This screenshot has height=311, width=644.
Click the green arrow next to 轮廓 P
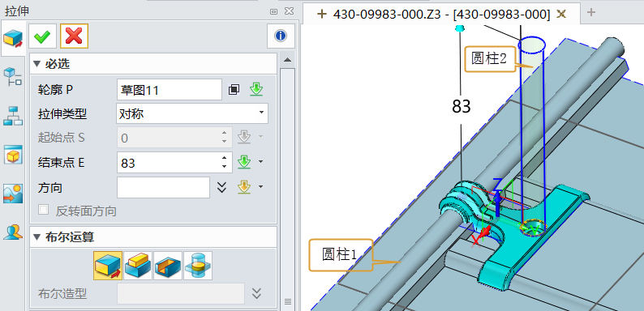click(256, 89)
